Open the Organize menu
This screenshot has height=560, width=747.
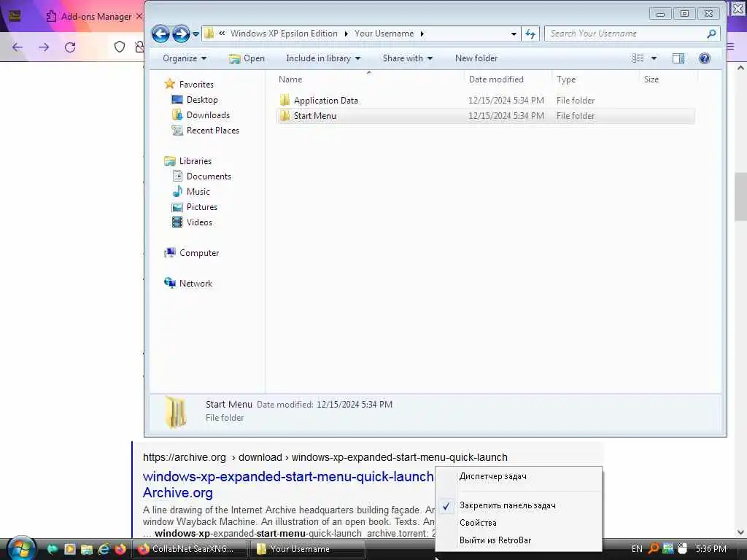point(185,58)
